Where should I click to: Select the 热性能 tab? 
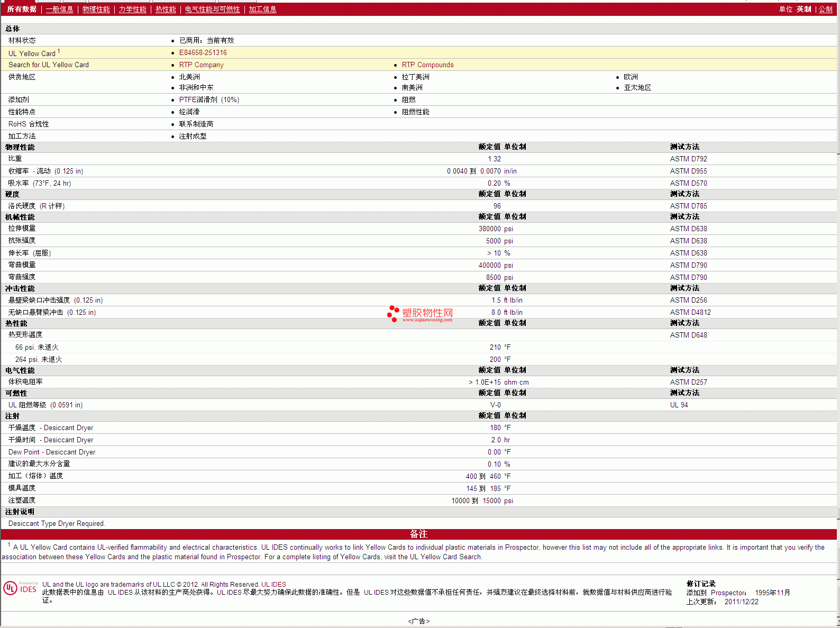point(166,10)
